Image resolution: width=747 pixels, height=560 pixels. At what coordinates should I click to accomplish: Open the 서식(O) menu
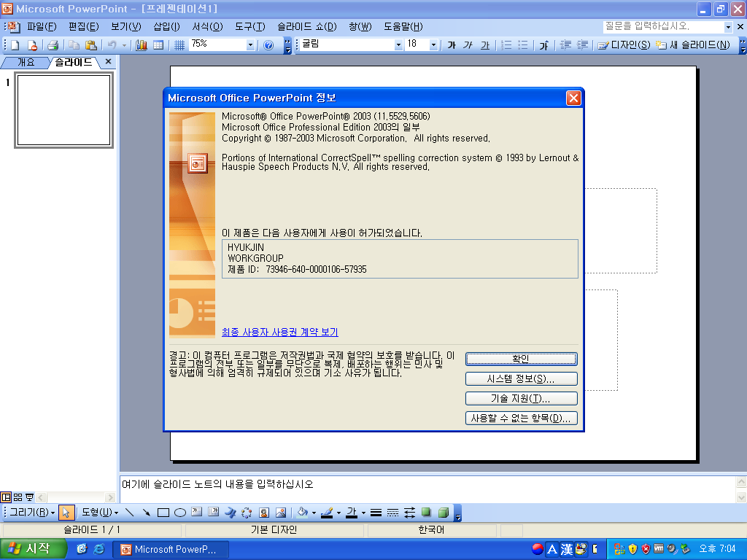point(207,27)
